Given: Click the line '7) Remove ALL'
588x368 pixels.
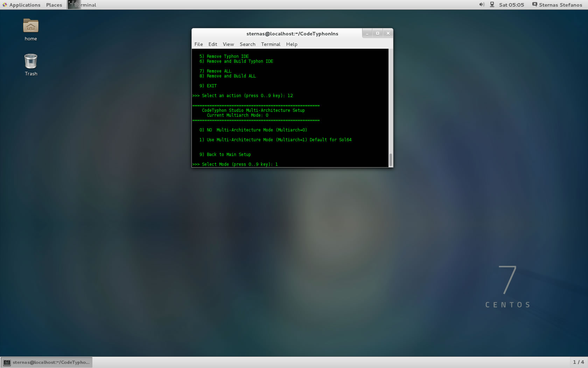Looking at the screenshot, I should (215, 71).
